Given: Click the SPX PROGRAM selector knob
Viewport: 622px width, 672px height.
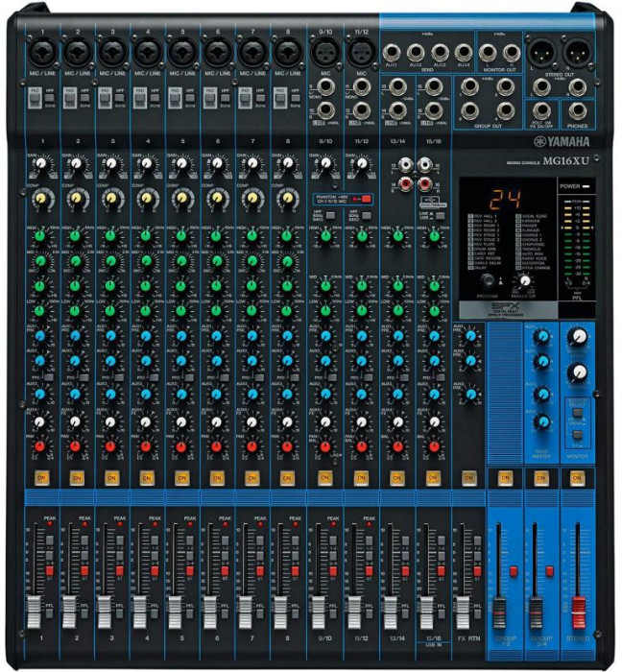Looking at the screenshot, I should [x=488, y=280].
